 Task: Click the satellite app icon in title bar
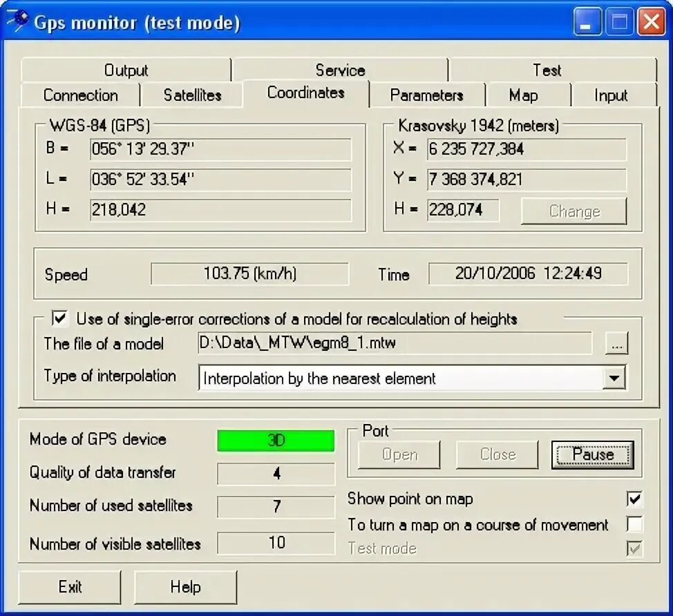tap(18, 21)
